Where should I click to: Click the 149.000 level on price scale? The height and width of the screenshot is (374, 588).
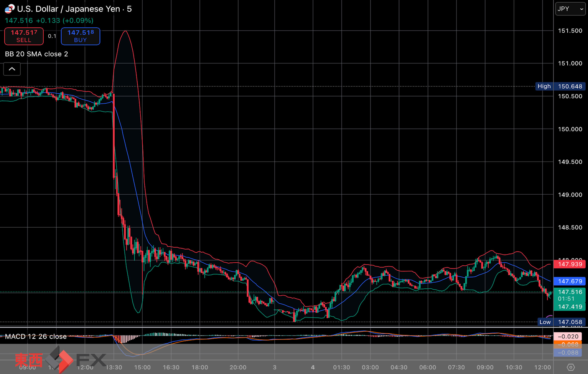tap(570, 195)
